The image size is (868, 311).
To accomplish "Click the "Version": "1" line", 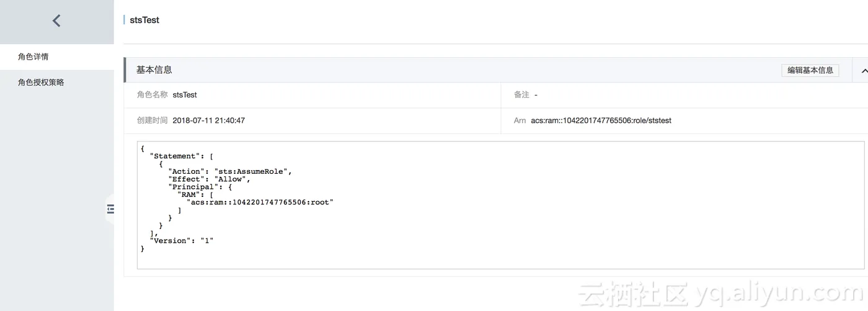I will coord(182,241).
